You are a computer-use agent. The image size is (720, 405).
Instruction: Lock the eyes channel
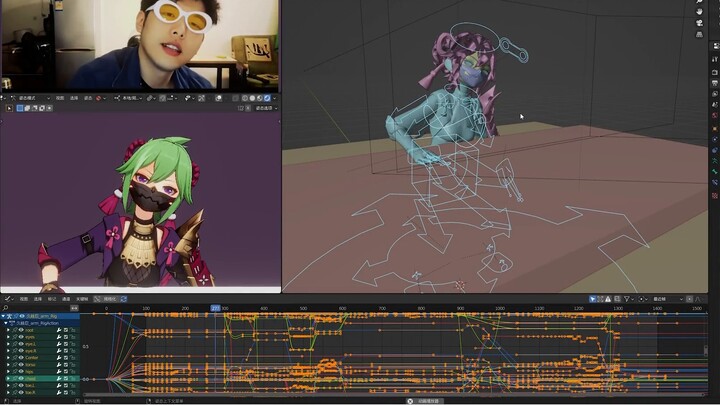[x=73, y=337]
